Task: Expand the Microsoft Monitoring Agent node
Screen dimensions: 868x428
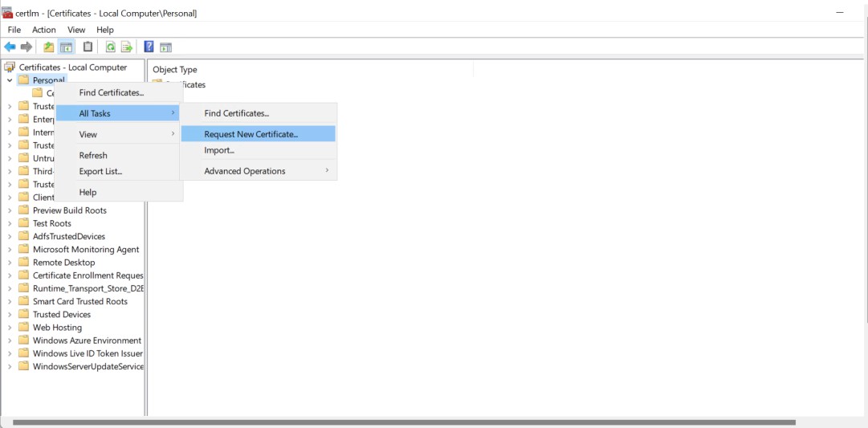Action: (10, 249)
